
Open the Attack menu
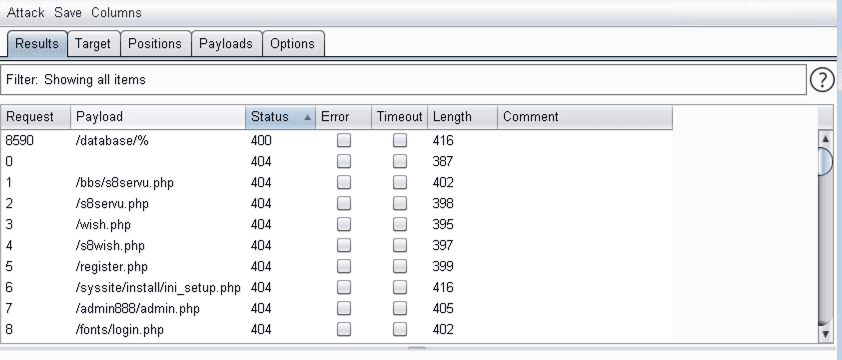pos(25,12)
